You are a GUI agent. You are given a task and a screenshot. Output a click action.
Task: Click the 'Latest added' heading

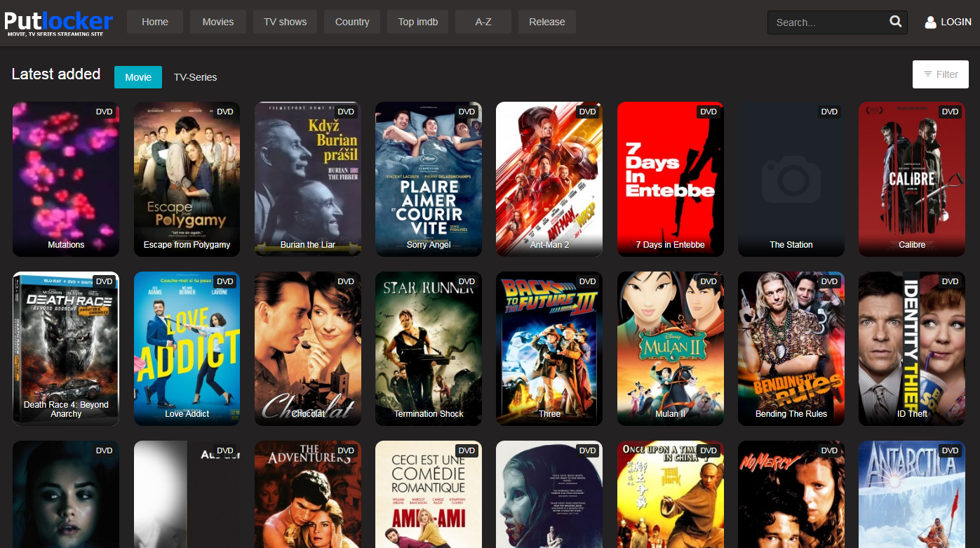(x=56, y=74)
